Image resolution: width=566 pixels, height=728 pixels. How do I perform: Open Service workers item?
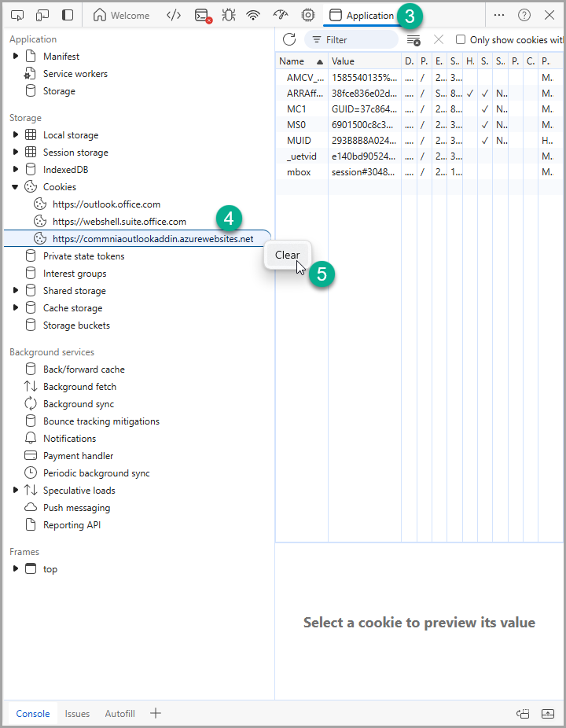point(75,73)
